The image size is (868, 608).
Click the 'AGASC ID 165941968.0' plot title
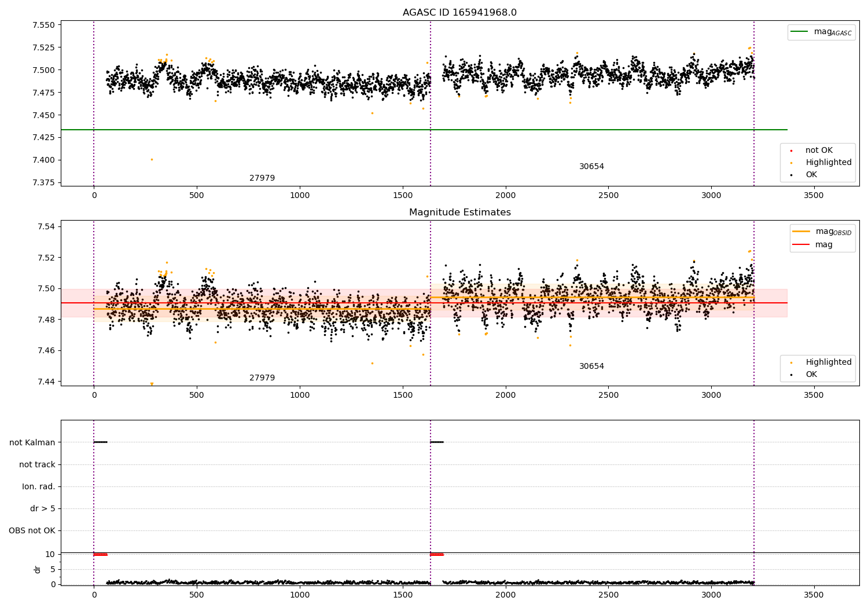459,13
